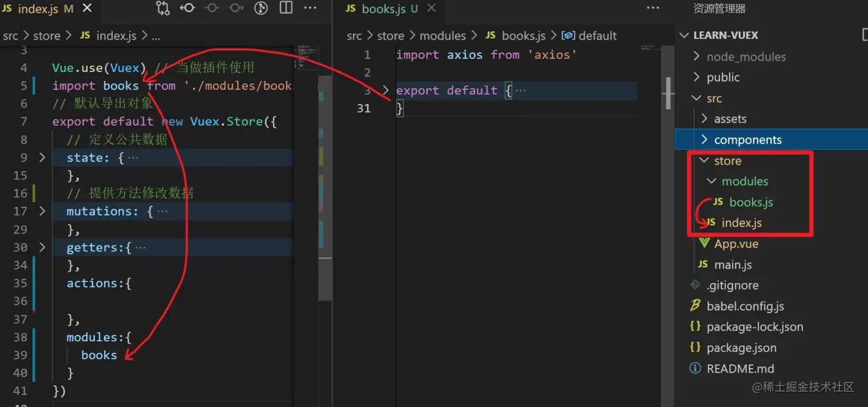This screenshot has height=407, width=868.
Task: Click the dimmed forward-arrow change icon
Action: pyautogui.click(x=236, y=8)
